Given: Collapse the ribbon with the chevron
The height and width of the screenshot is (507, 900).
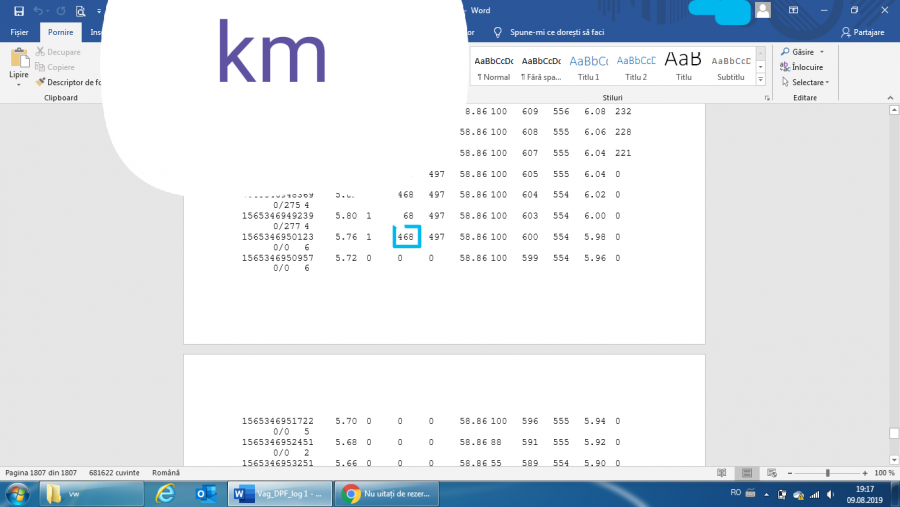Looking at the screenshot, I should pyautogui.click(x=891, y=99).
